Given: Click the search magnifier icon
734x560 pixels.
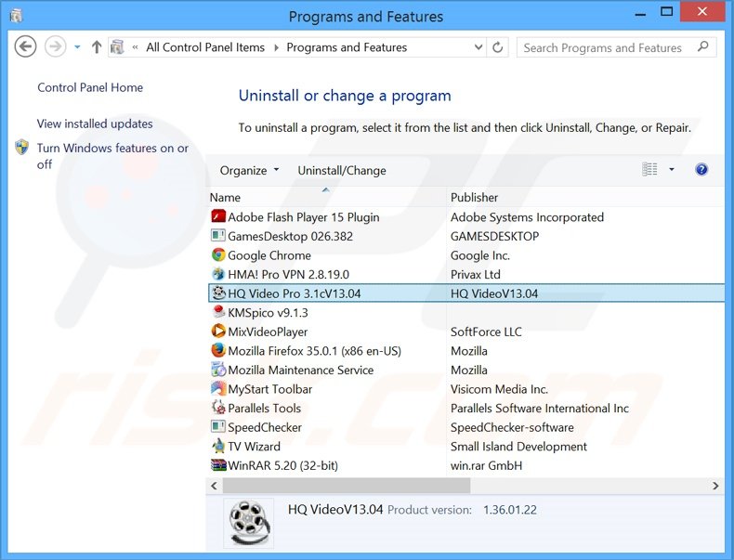Looking at the screenshot, I should point(702,46).
